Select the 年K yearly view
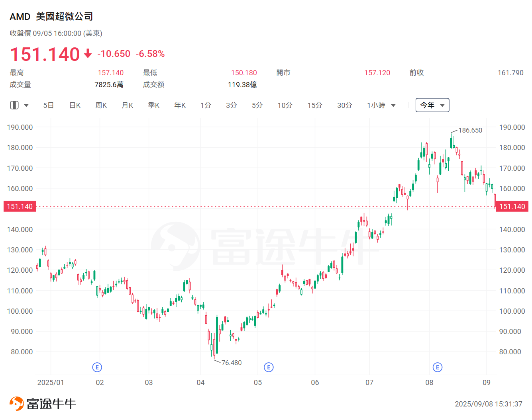The width and height of the screenshot is (532, 420). coord(179,105)
